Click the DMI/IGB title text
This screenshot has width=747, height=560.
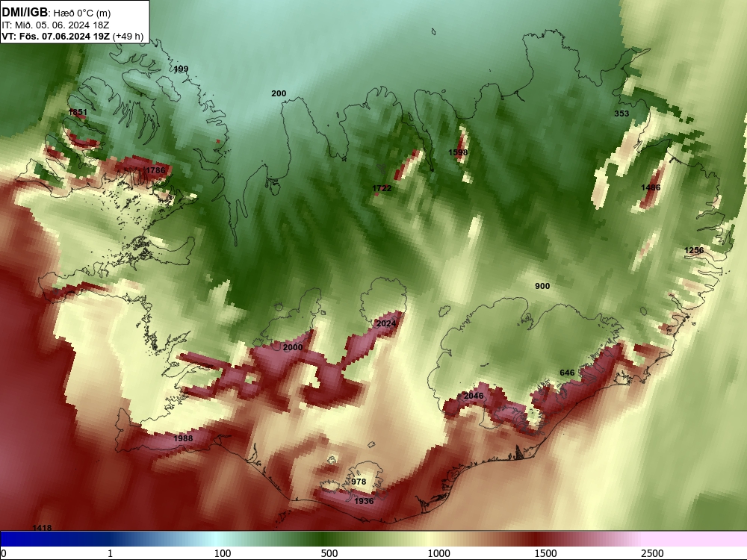(x=25, y=13)
